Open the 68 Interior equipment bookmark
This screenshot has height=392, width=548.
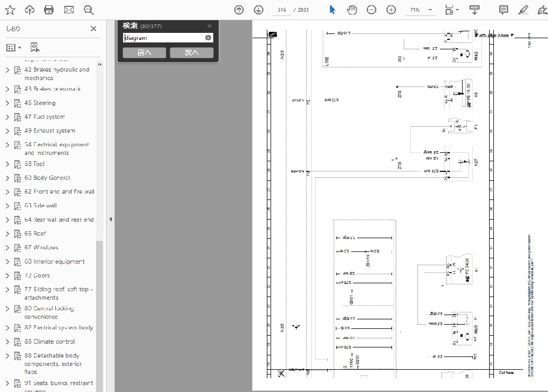click(x=55, y=262)
